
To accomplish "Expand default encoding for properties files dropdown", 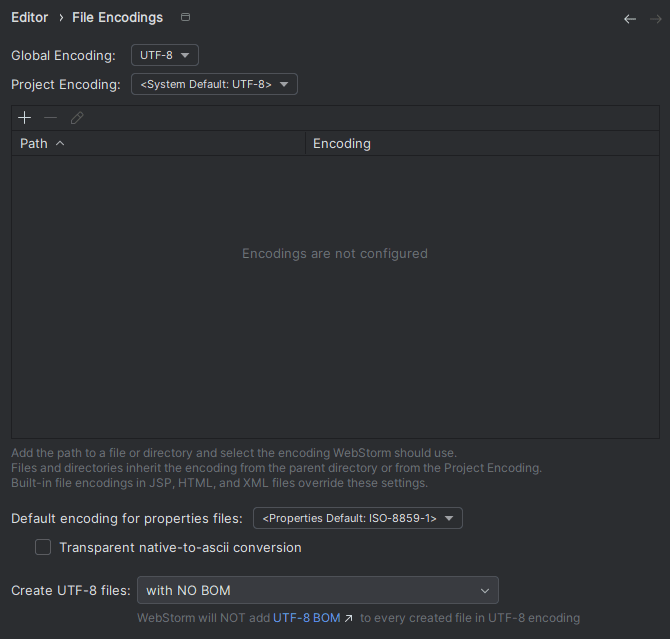I will (x=357, y=518).
